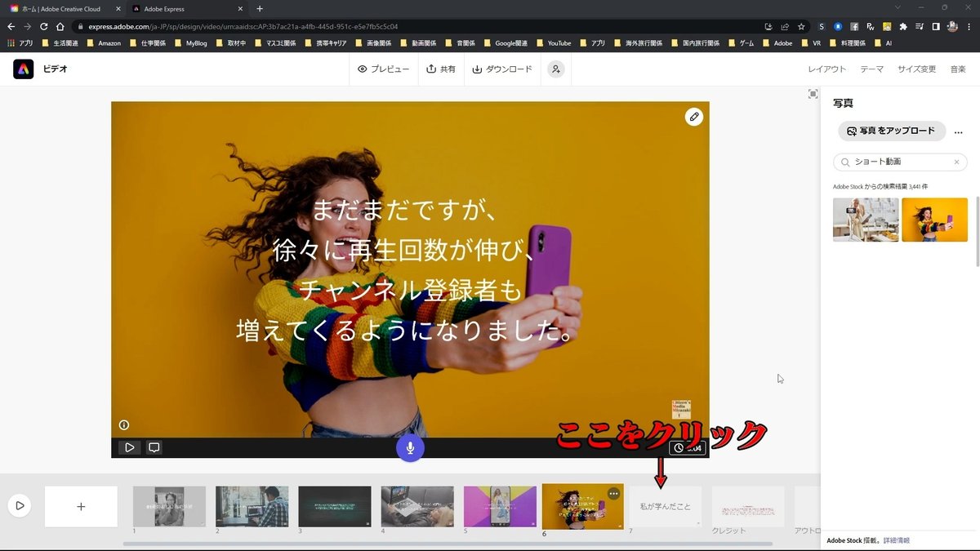
Task: Select slide 5 thumbnail in the timeline
Action: (500, 506)
